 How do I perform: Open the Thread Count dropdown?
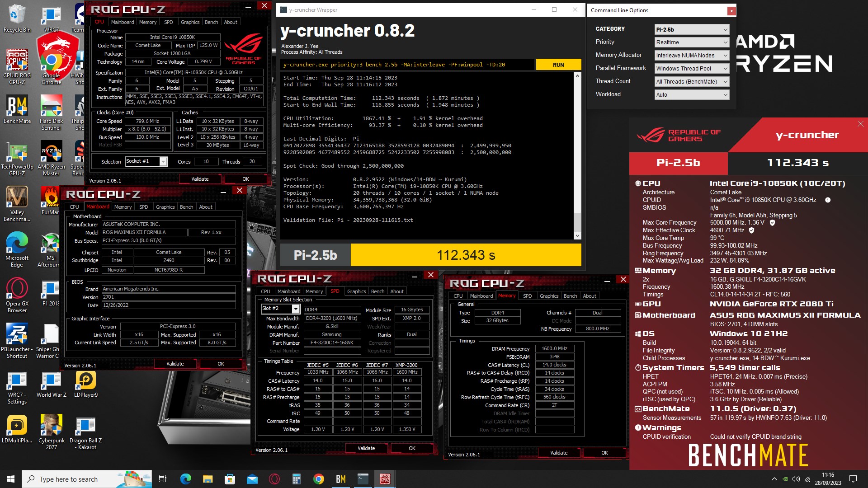(692, 82)
